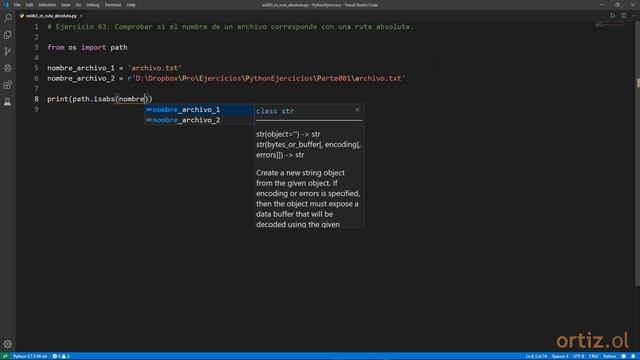Click the D:\Dropbox raw path string
This screenshot has width=640, height=360.
pyautogui.click(x=266, y=78)
